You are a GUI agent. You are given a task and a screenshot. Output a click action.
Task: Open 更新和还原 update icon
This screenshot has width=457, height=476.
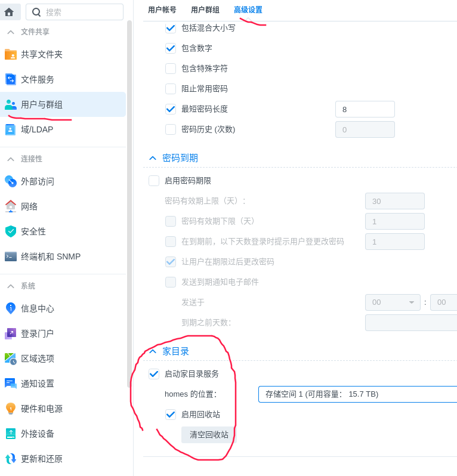coord(11,459)
